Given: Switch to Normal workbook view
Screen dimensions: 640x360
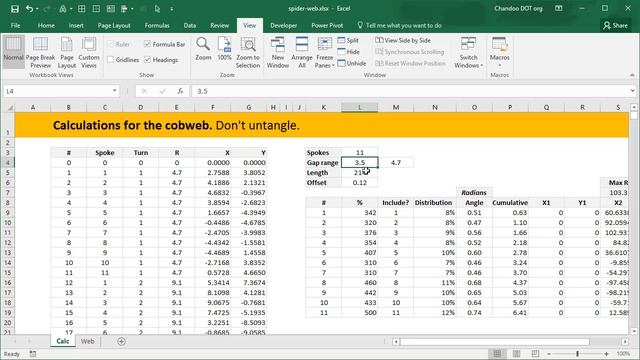Looking at the screenshot, I should click(x=13, y=51).
